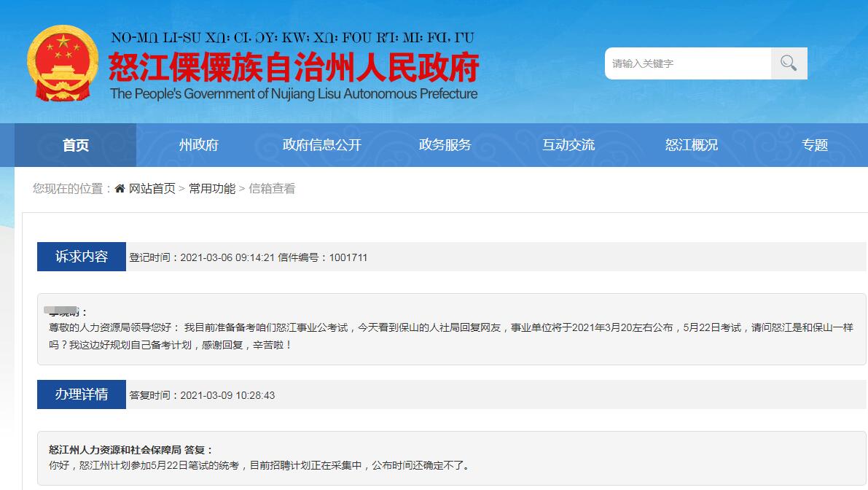
Task: Navigate to 怒江概况 section
Action: click(x=691, y=145)
